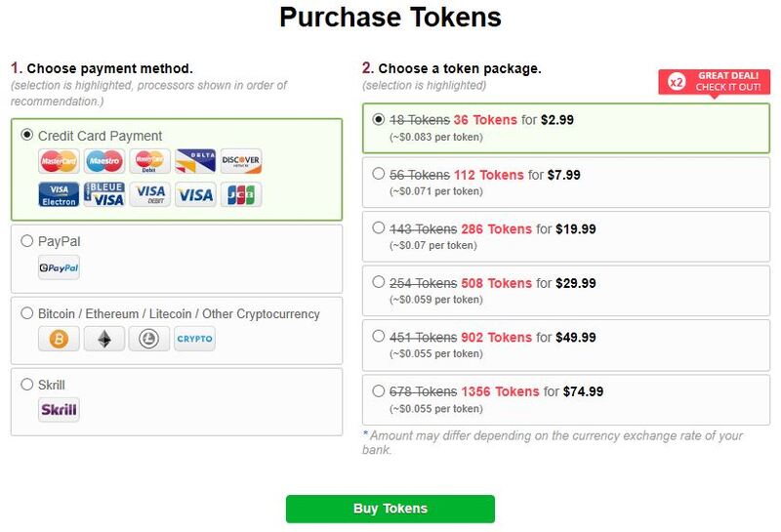Screen dimensions: 781x532
Task: Click the Carte Bleue Visa icon
Action: (104, 194)
